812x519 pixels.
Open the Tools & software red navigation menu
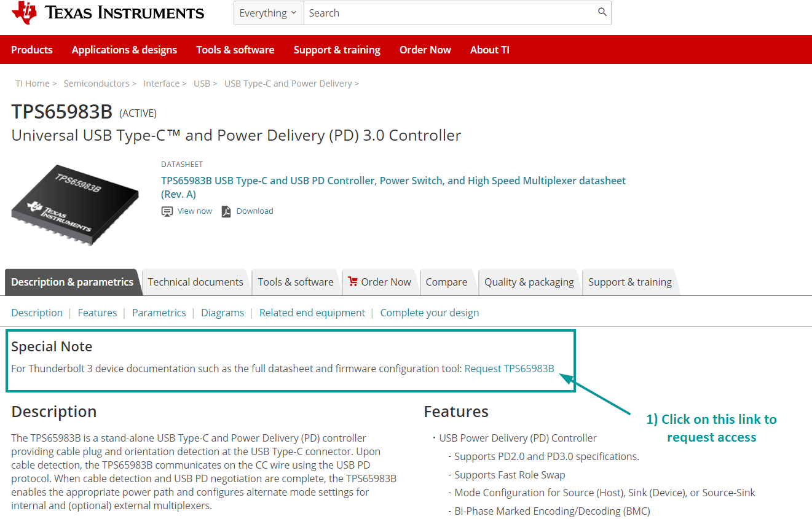(x=235, y=50)
